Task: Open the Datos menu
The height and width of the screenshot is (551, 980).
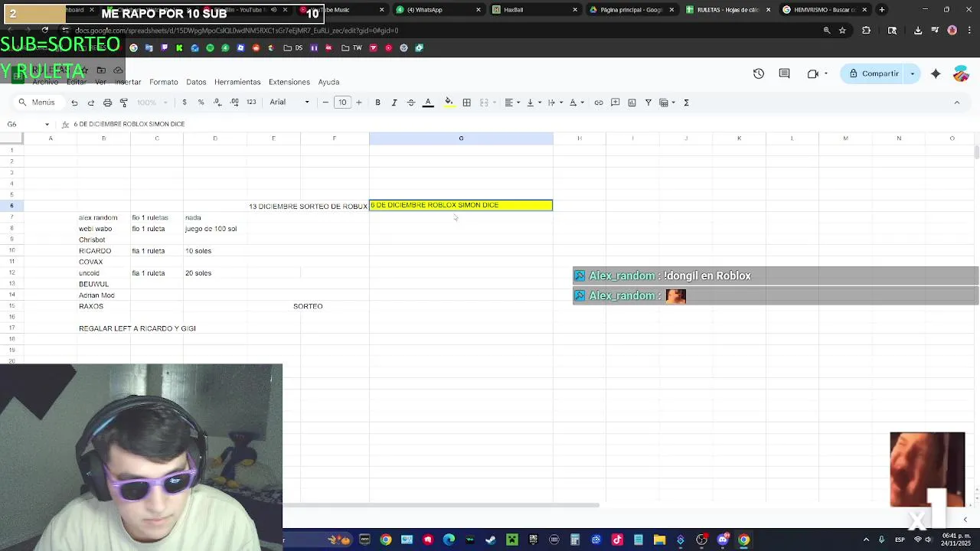Action: [196, 82]
